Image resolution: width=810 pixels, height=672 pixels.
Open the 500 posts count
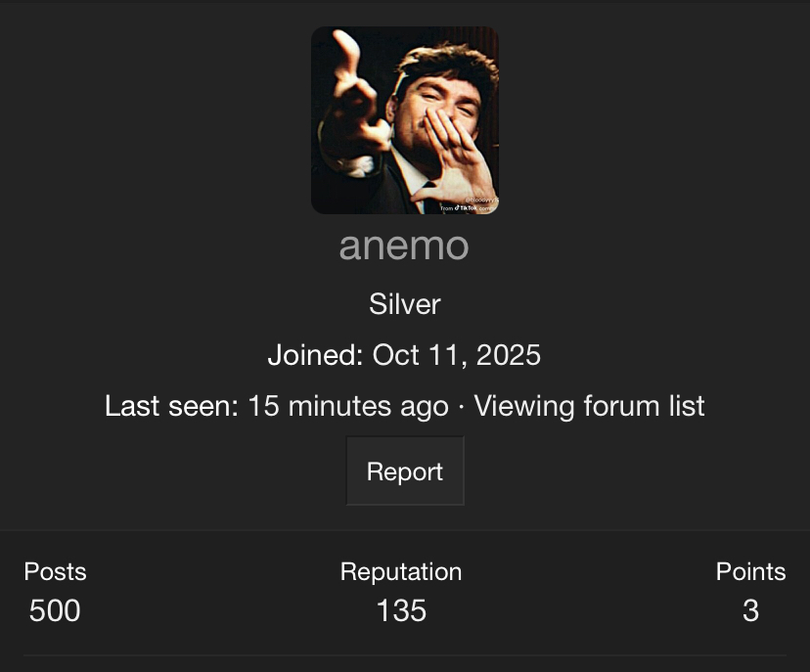point(55,610)
